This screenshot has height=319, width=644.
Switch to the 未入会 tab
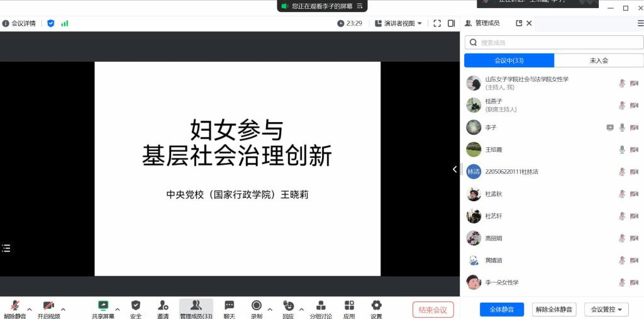[599, 60]
